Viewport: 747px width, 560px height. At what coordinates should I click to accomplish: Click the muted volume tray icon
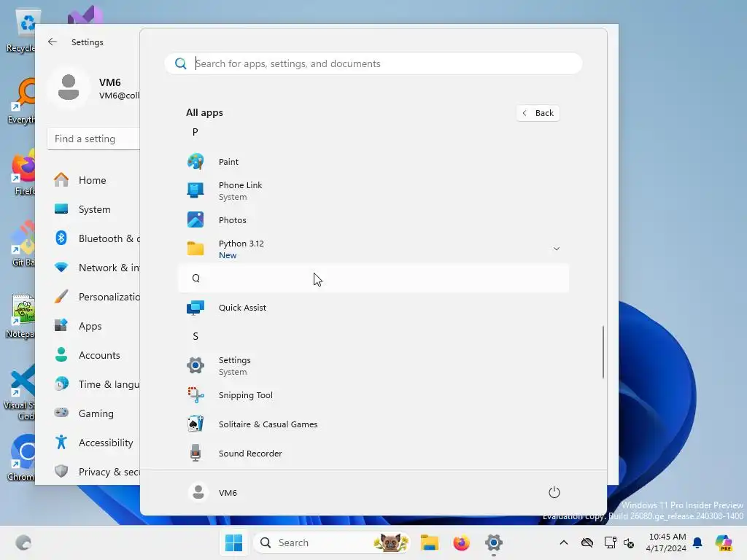629,542
